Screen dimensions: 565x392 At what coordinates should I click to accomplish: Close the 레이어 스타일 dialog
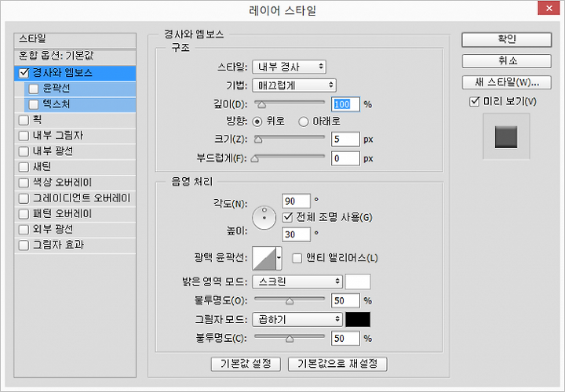[549, 8]
